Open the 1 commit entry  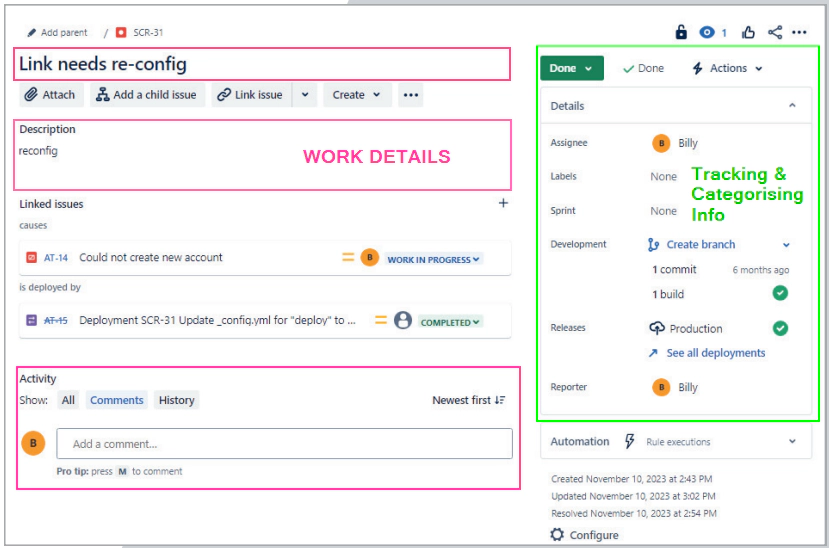pyautogui.click(x=674, y=270)
